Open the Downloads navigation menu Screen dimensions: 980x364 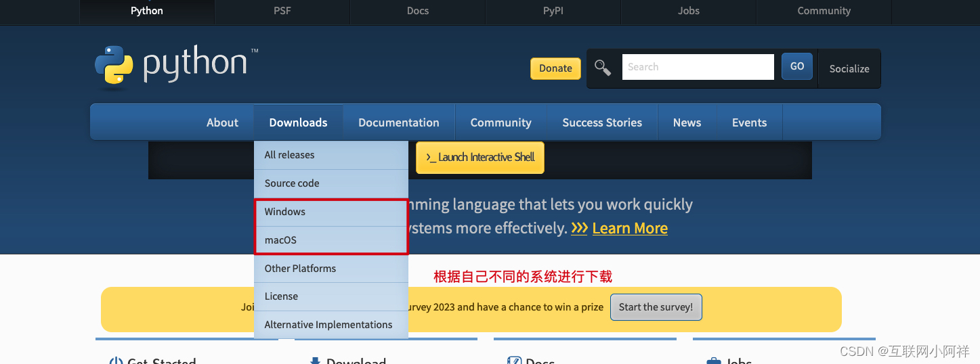(x=298, y=122)
